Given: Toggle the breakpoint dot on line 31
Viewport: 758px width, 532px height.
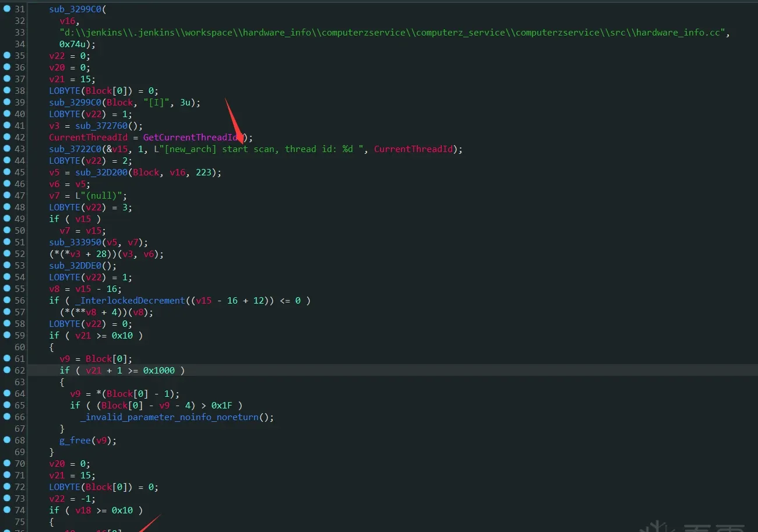Looking at the screenshot, I should (7, 9).
